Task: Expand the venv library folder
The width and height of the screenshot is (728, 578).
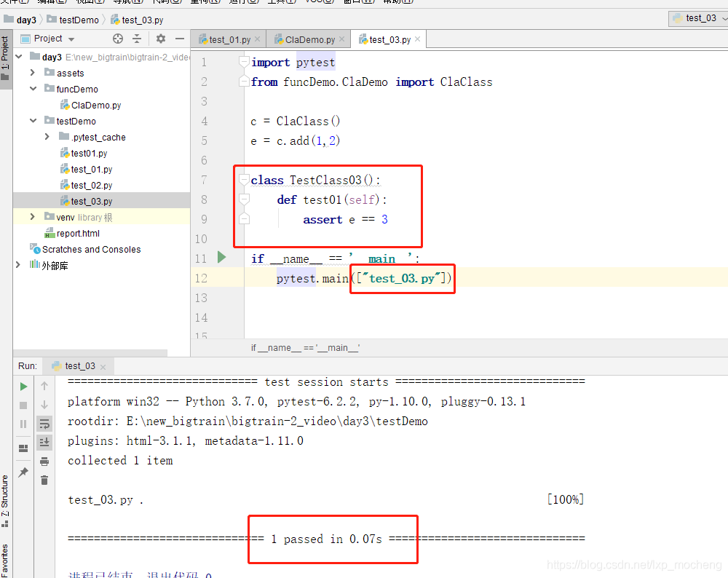Action: [33, 217]
